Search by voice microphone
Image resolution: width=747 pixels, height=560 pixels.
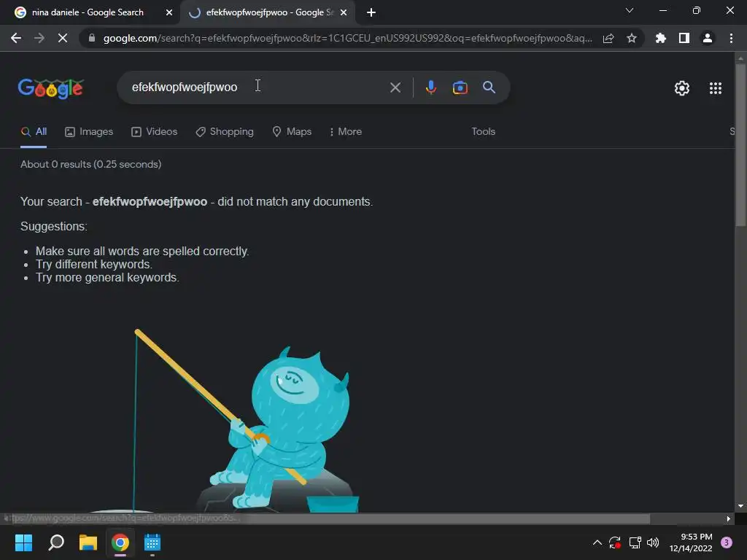430,87
